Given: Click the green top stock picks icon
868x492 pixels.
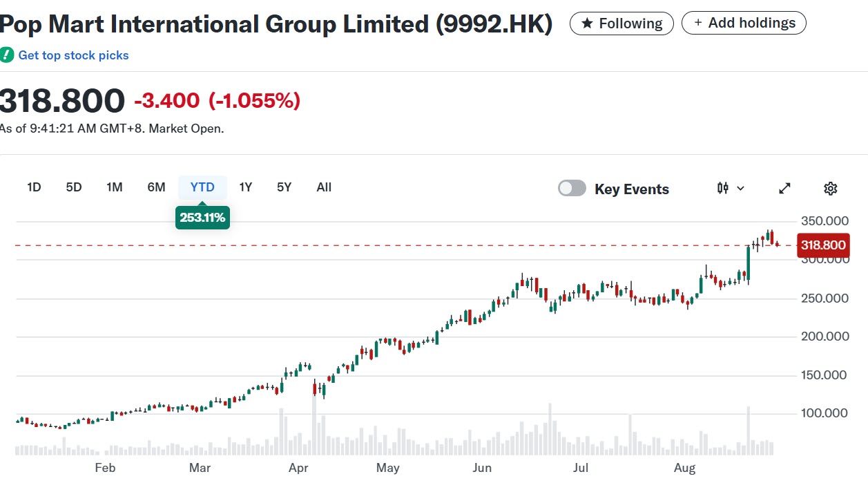Looking at the screenshot, I should coord(6,55).
